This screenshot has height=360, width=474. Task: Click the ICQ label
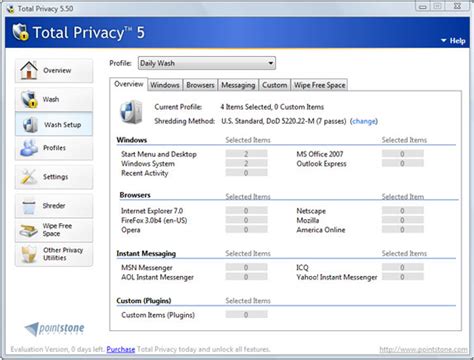[x=302, y=268]
